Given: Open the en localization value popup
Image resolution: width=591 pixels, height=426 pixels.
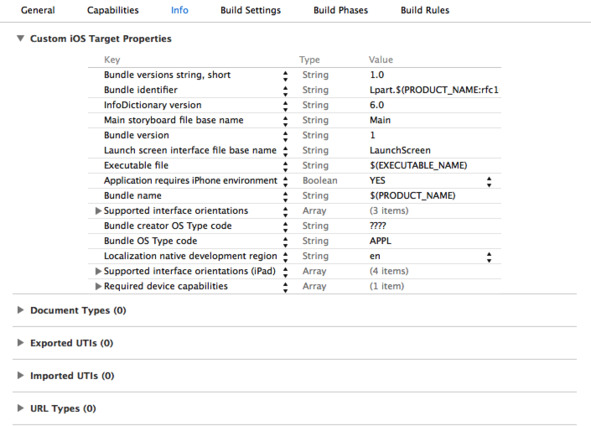Looking at the screenshot, I should pyautogui.click(x=489, y=257).
